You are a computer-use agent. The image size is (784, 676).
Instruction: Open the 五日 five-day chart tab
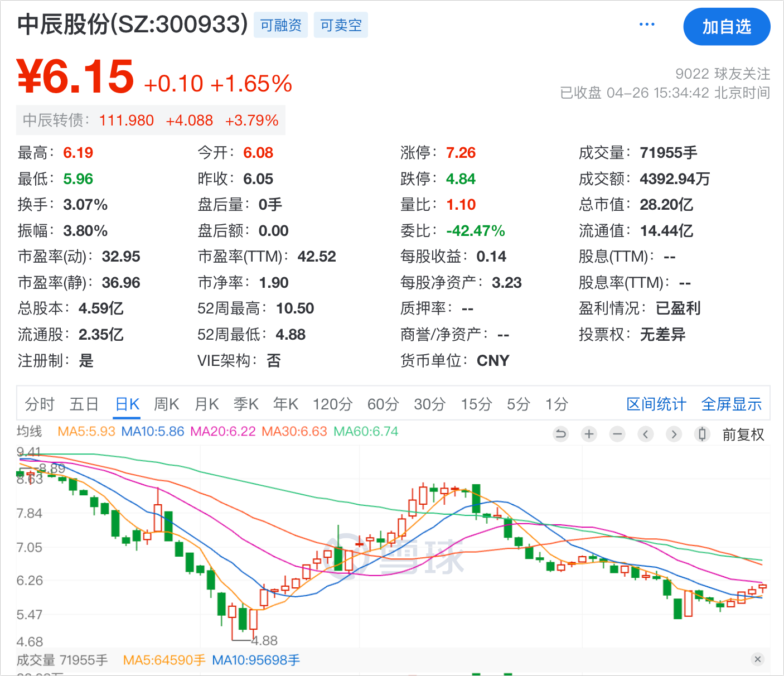[84, 404]
